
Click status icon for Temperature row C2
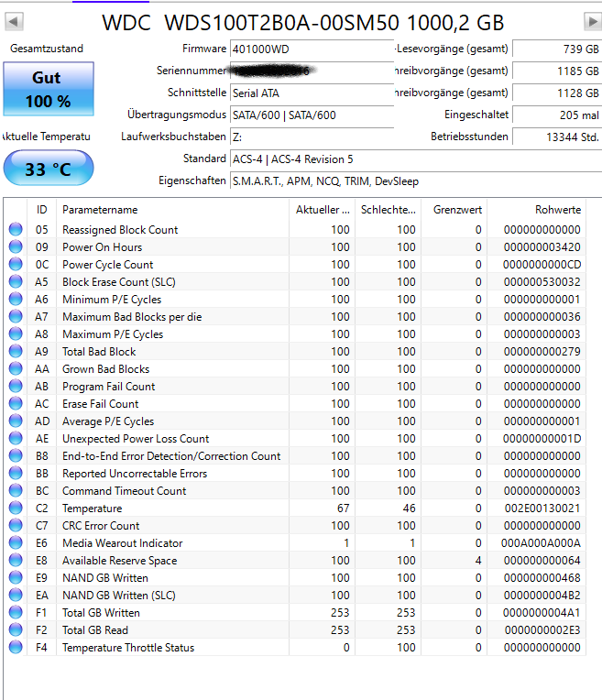(x=16, y=508)
